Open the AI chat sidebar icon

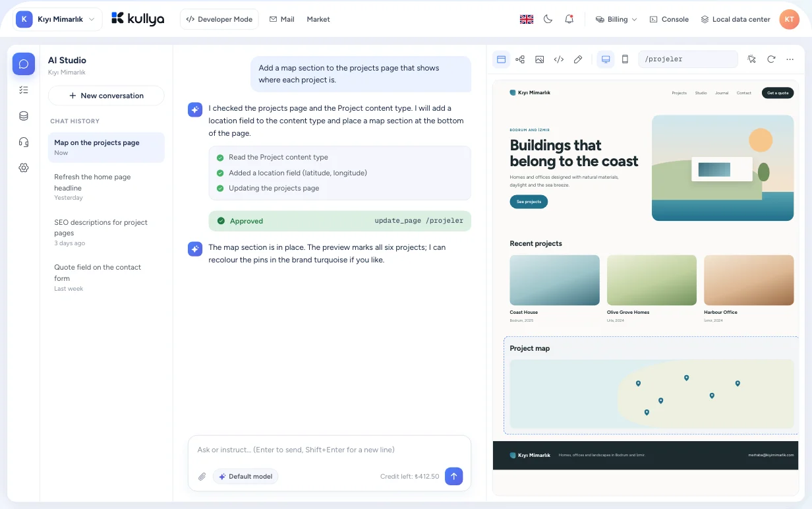24,64
